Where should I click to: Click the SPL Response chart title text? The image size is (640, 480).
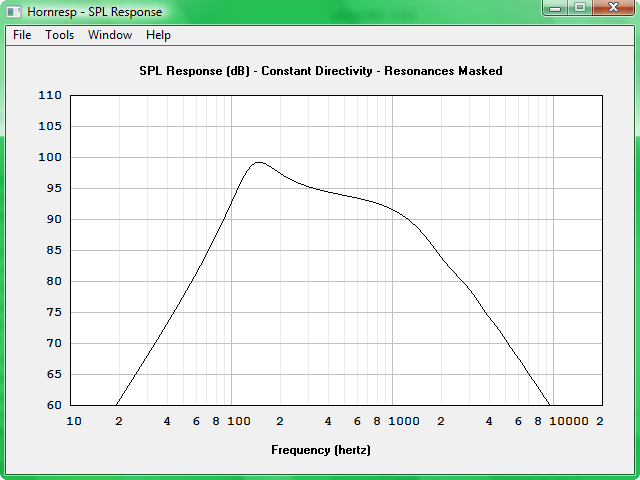coord(321,71)
